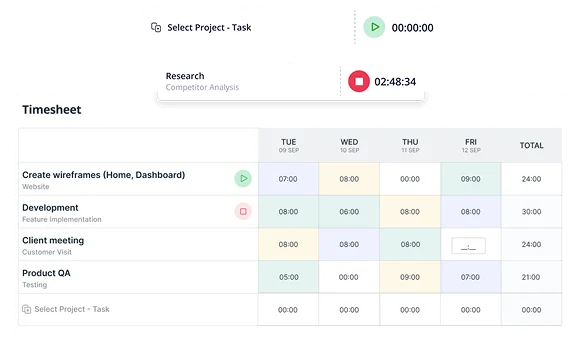583x363 pixels.
Task: Click the Research task name in the running timer
Action: tap(185, 76)
